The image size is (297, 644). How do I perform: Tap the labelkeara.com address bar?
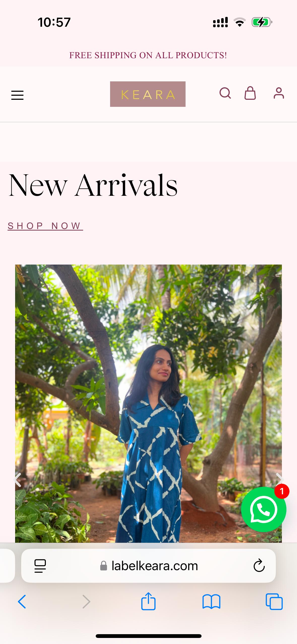(x=149, y=566)
